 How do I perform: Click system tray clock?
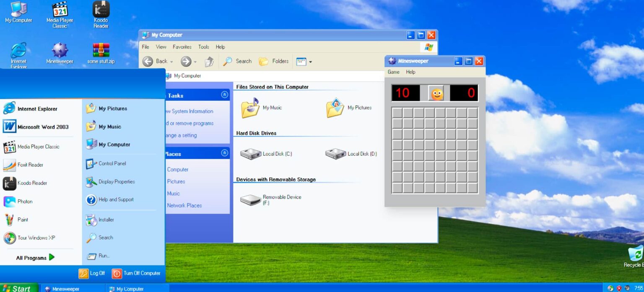point(639,288)
